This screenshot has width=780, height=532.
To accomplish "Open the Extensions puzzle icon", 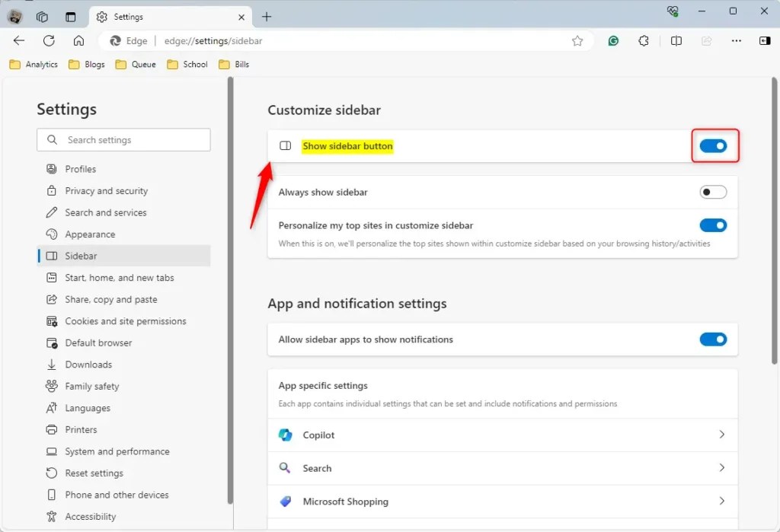I will (x=644, y=41).
